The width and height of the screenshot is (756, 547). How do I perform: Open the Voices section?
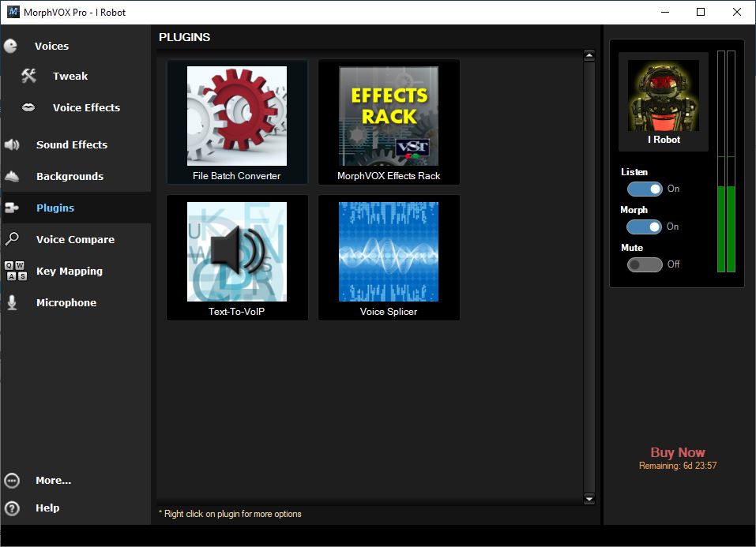click(51, 47)
